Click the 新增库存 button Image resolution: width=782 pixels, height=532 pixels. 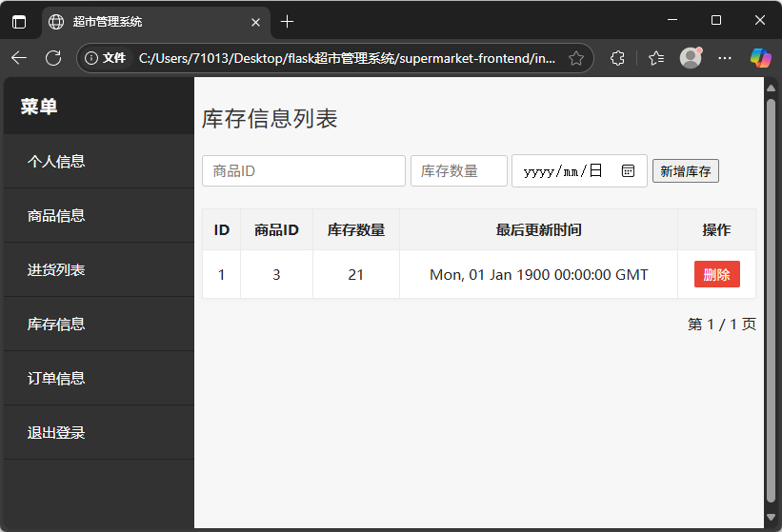[x=685, y=171]
